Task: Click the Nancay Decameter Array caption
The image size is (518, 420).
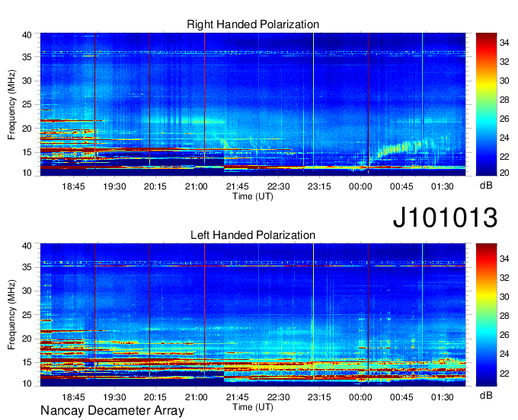Action: coord(112,411)
